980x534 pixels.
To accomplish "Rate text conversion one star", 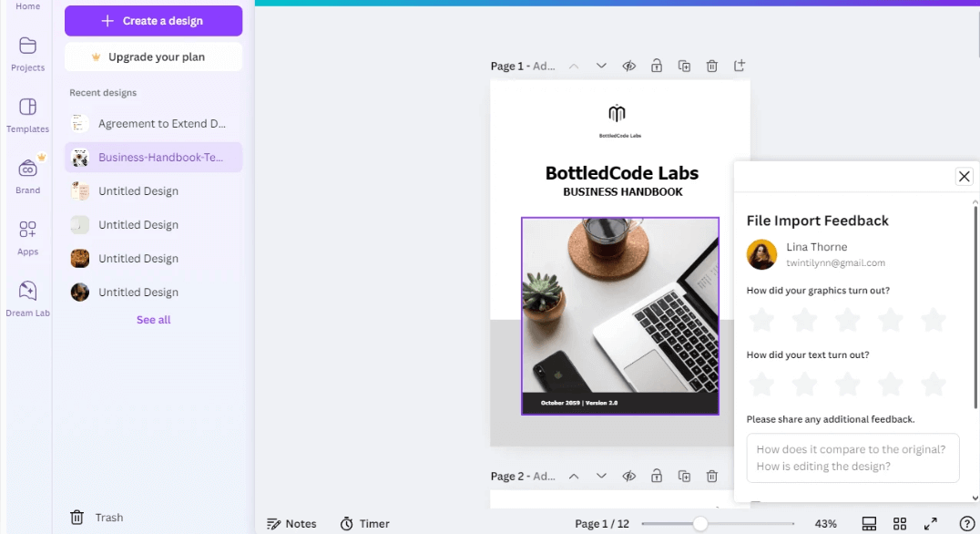I will (761, 384).
